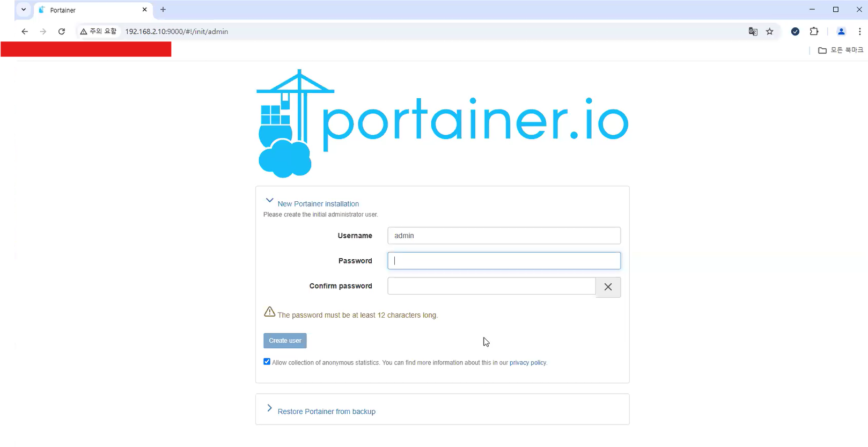Open the privacy policy link

click(527, 363)
